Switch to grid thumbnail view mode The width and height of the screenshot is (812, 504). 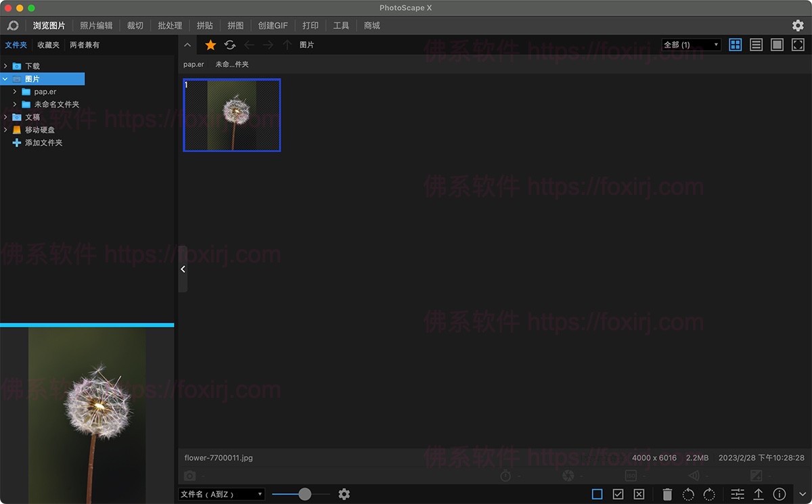pos(735,45)
